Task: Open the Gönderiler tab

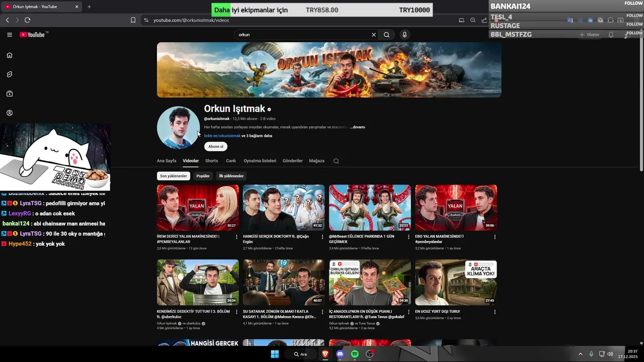Action: click(x=293, y=161)
